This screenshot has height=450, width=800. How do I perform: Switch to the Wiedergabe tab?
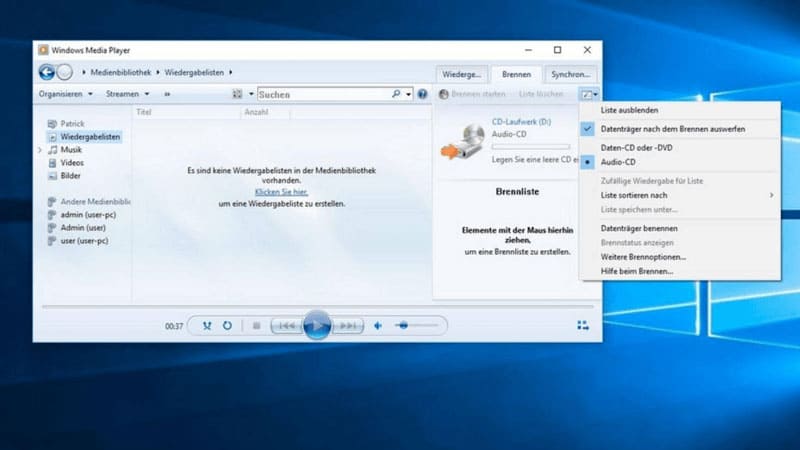[462, 74]
